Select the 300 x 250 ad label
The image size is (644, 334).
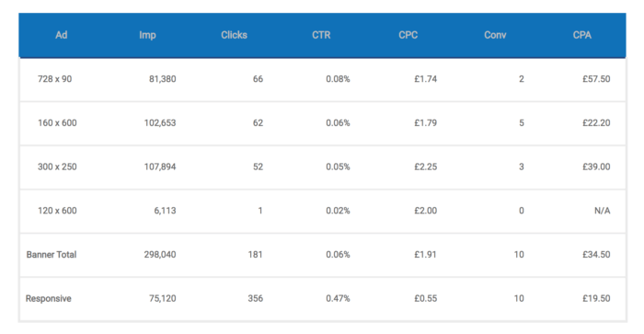coord(57,167)
